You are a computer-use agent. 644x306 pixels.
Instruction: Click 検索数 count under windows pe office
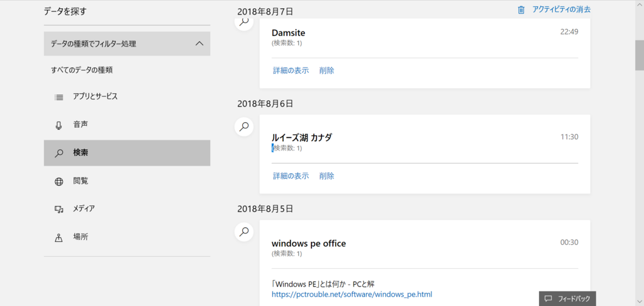tap(287, 254)
